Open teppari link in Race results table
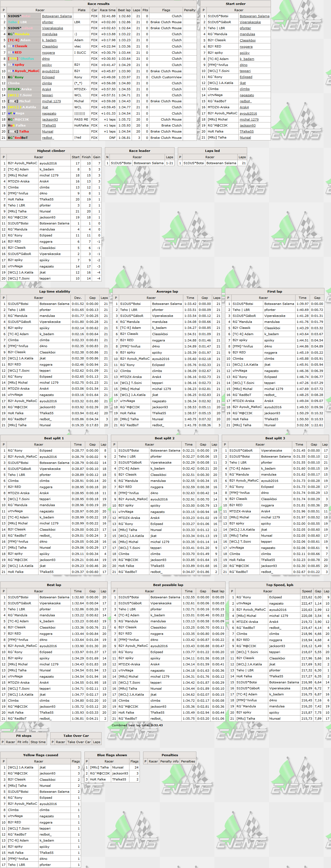This screenshot has width=331, height=868. point(47,95)
